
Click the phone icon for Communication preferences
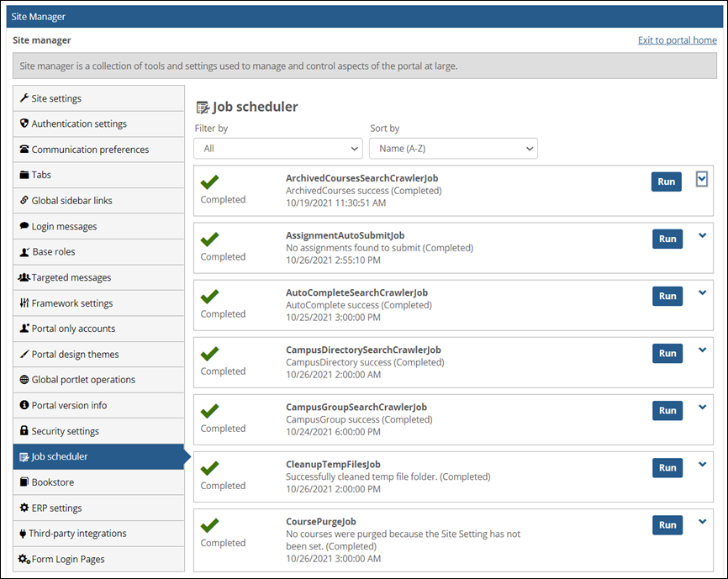tap(24, 149)
